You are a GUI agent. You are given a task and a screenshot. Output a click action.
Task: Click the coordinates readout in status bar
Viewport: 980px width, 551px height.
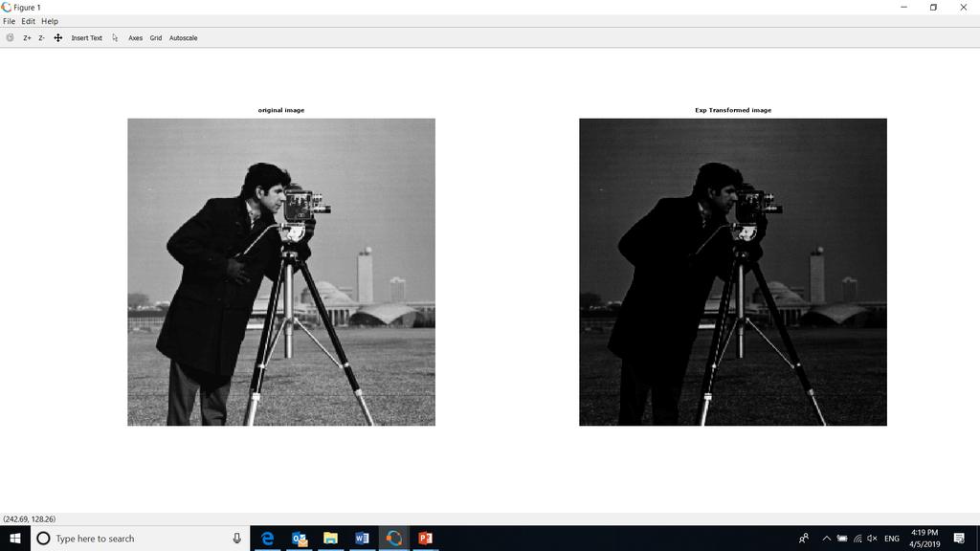[30, 519]
